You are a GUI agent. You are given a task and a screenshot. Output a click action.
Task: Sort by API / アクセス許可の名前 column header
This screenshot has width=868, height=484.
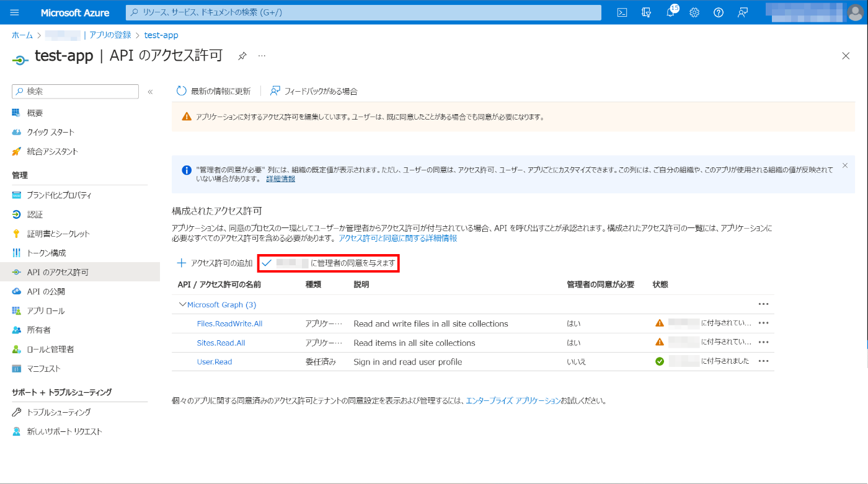[219, 284]
